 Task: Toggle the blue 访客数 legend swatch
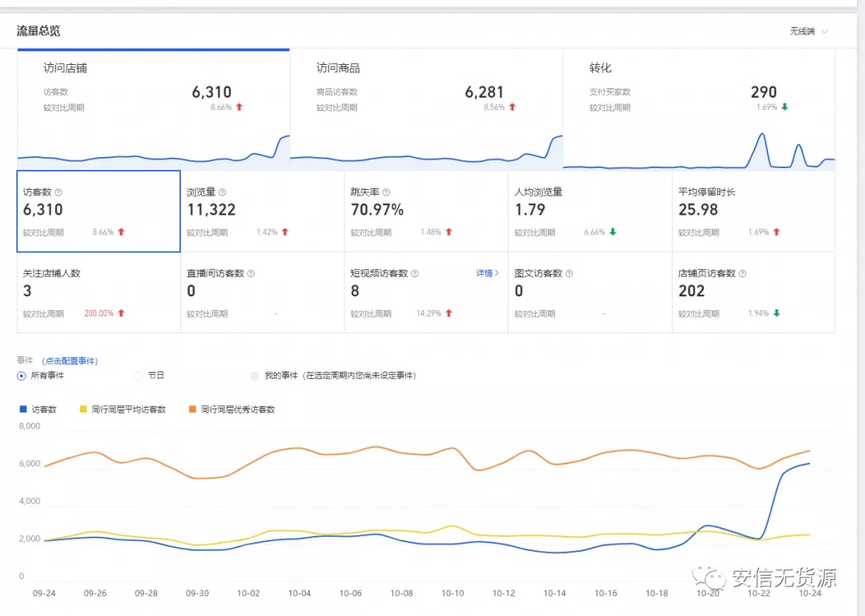(23, 409)
